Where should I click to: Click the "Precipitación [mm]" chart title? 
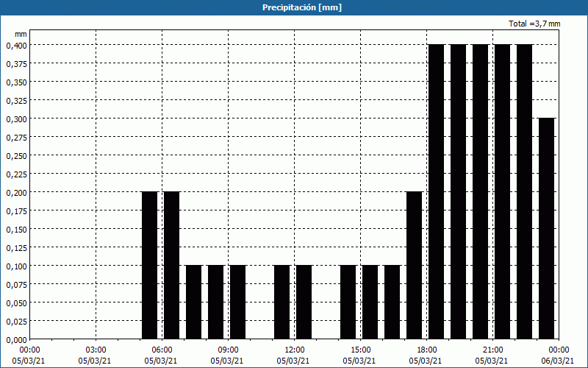pos(302,7)
